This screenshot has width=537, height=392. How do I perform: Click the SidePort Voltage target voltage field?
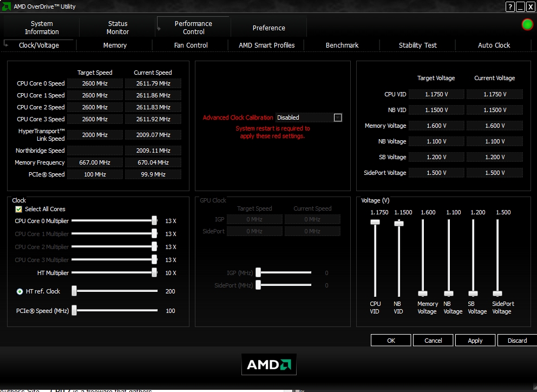pos(436,173)
